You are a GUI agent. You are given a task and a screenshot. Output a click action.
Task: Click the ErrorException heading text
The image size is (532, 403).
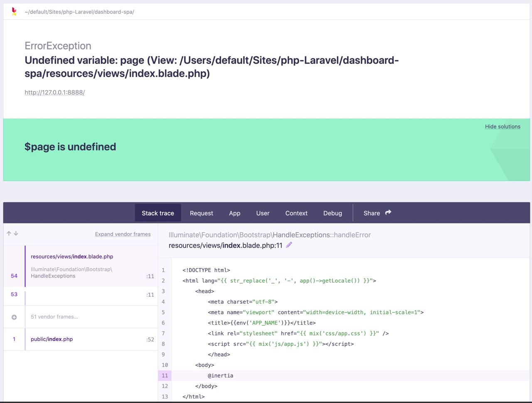pyautogui.click(x=58, y=46)
